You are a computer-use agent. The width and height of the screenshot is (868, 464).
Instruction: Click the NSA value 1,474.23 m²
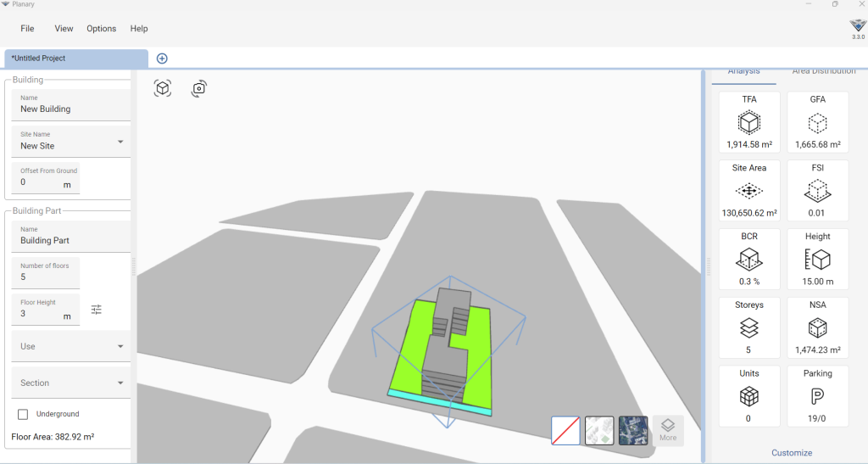tap(818, 350)
